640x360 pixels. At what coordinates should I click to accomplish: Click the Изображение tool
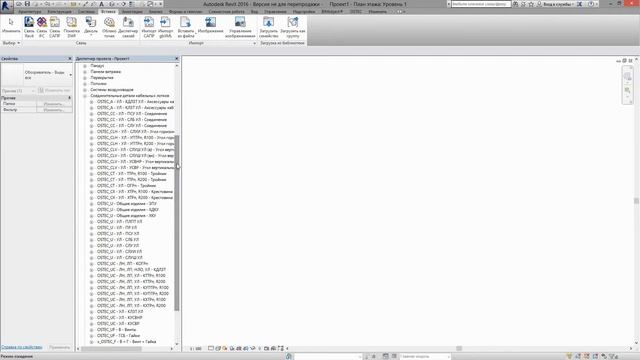(211, 25)
